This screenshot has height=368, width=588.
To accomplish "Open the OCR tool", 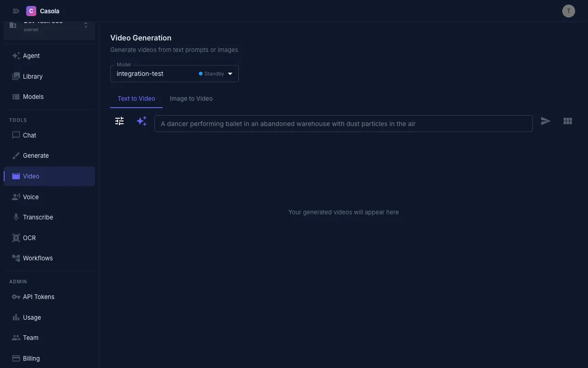I will click(x=29, y=238).
